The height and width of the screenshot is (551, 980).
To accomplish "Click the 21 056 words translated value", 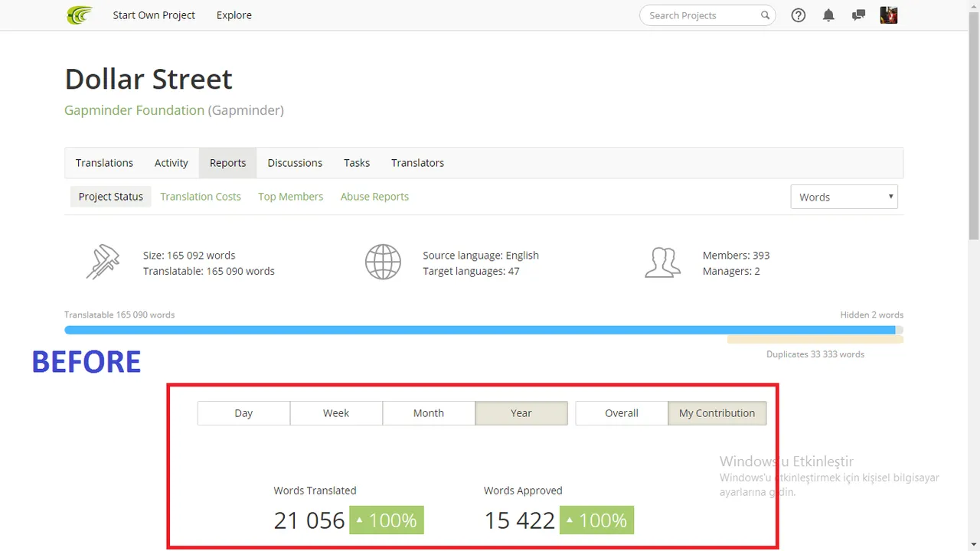I will (309, 520).
